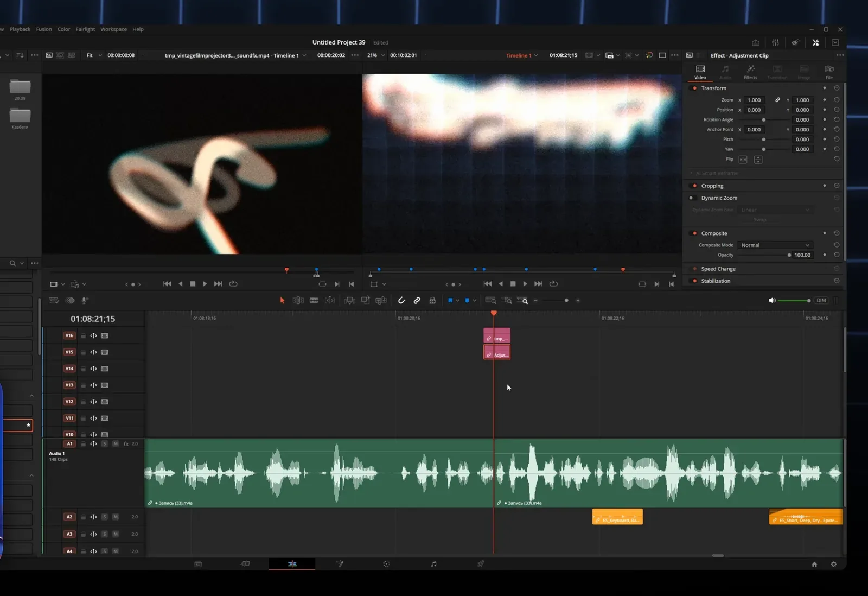Jump to first frame in source viewer
This screenshot has height=596, width=868.
(167, 284)
